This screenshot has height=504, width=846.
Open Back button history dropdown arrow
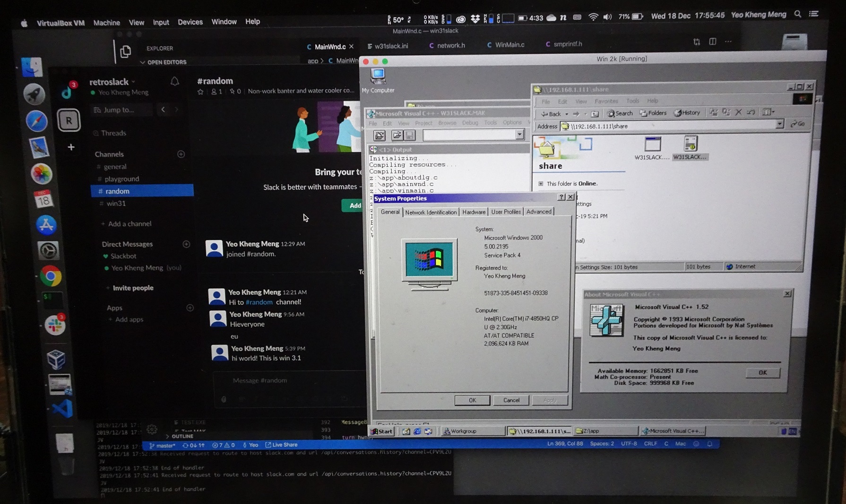tap(566, 114)
